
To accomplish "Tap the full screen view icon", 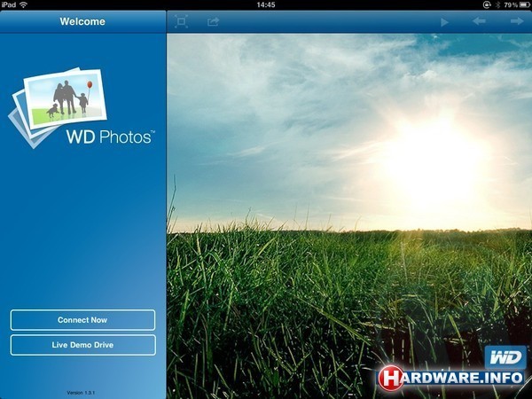I will (x=181, y=21).
